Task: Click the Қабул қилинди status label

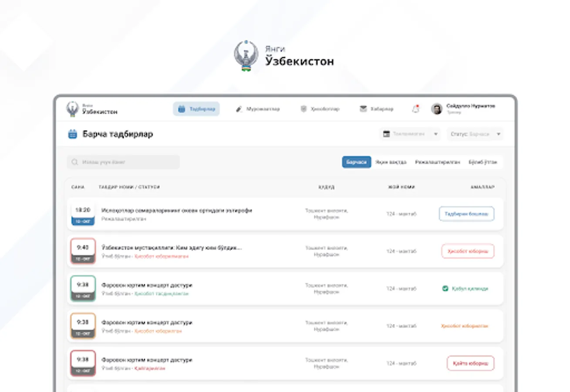Action: [470, 288]
